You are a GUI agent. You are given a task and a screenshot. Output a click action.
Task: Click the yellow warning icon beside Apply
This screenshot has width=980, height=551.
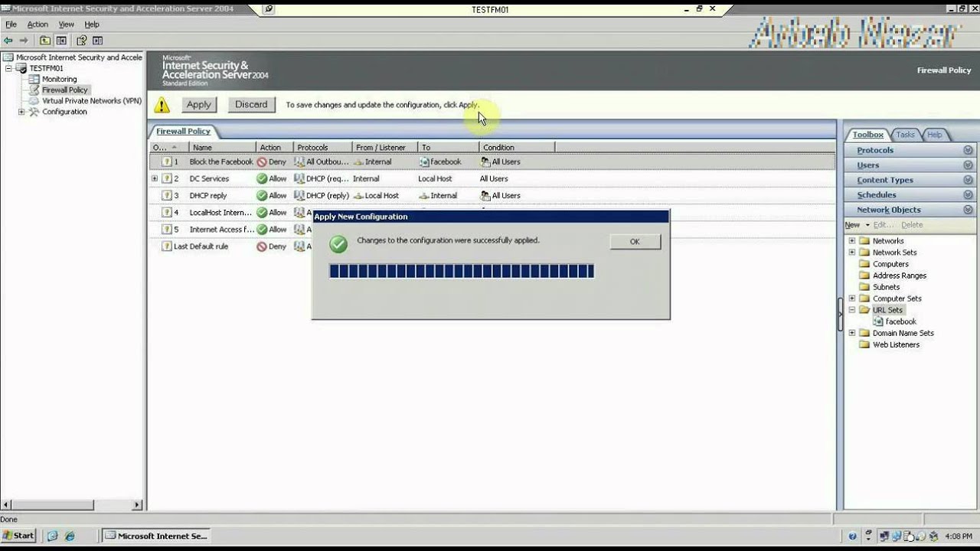click(162, 105)
